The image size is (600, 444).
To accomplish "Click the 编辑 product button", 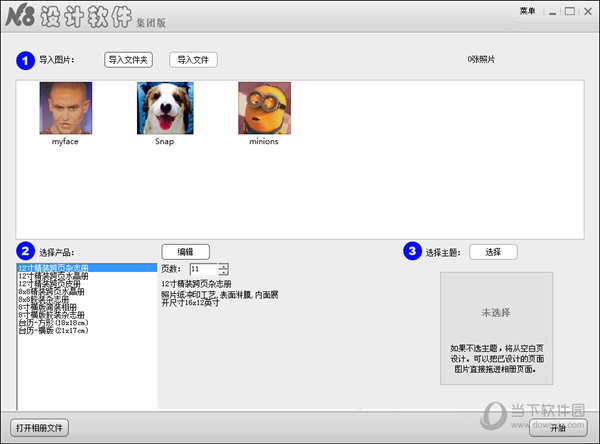I will click(186, 252).
